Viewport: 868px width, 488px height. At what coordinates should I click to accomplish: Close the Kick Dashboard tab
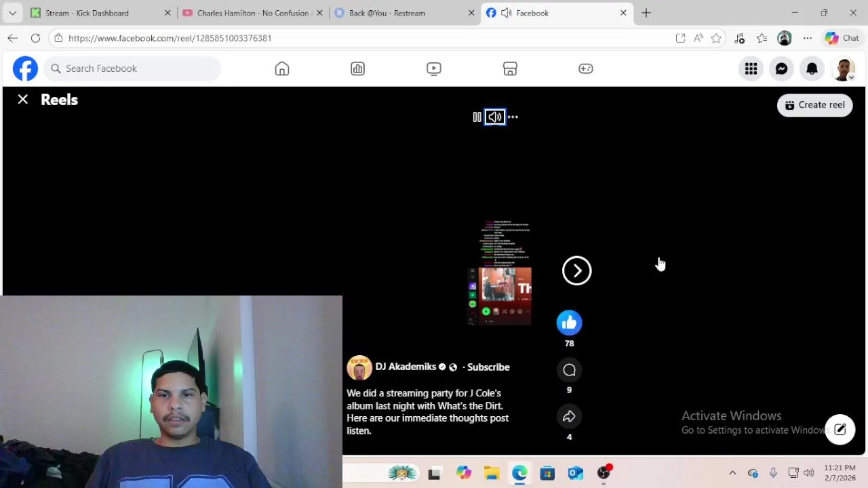point(167,13)
